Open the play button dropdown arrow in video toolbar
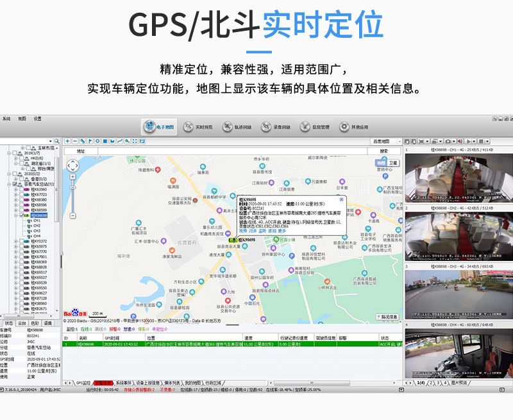 click(x=475, y=141)
